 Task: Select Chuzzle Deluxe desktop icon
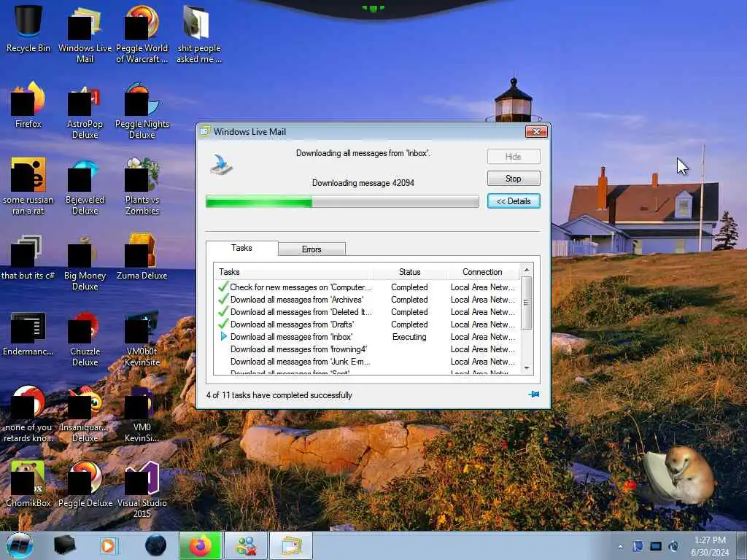[x=85, y=339]
